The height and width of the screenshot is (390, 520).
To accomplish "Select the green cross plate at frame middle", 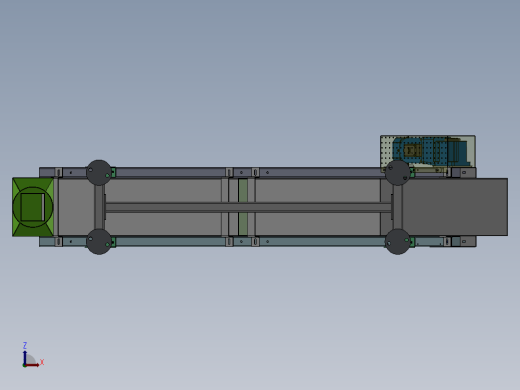I will [x=243, y=207].
